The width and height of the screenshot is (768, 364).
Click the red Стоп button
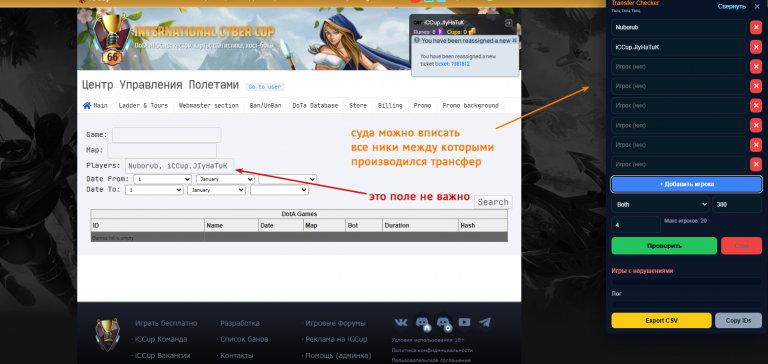coord(741,245)
